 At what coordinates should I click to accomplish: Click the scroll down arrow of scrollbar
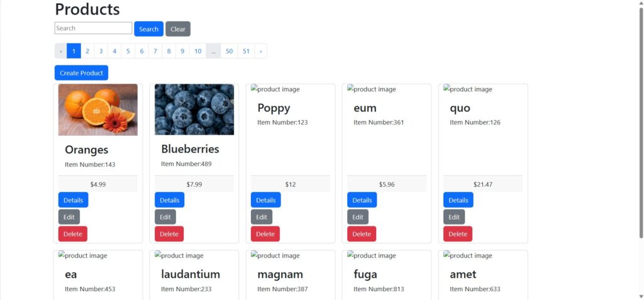point(640,295)
